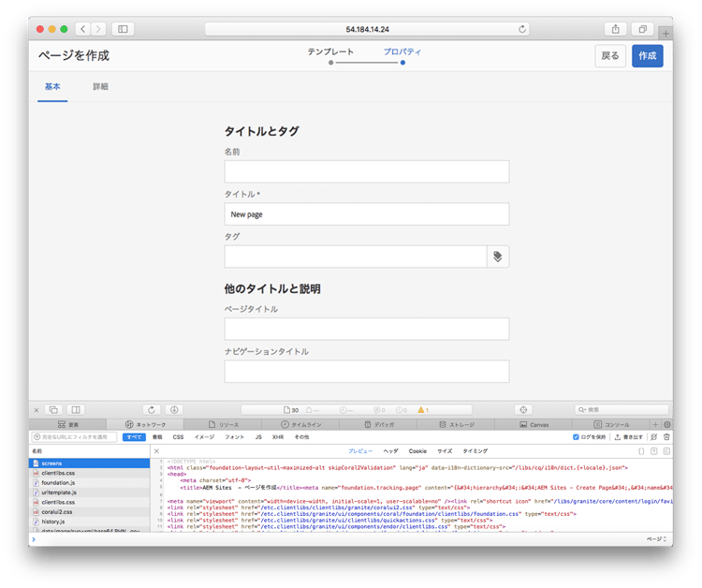702x588 pixels.
Task: Click the download web archive button
Action: (174, 410)
